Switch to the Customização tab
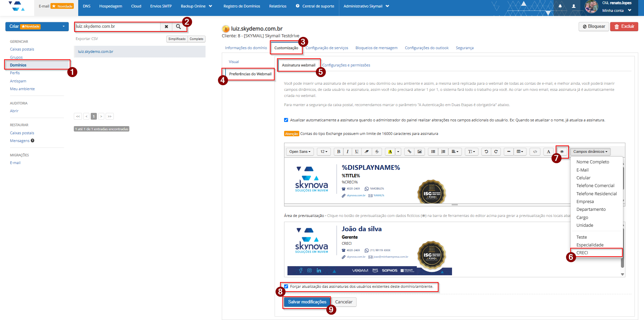 (286, 48)
